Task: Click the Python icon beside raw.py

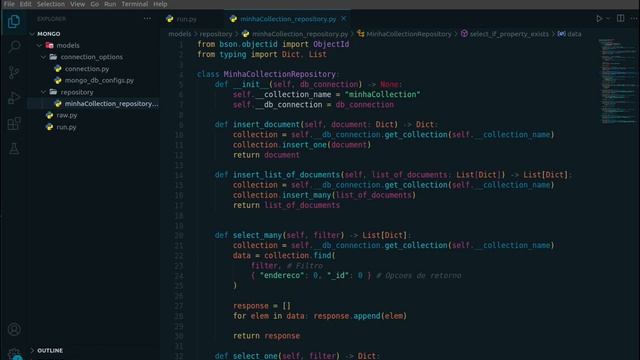Action: click(x=49, y=116)
